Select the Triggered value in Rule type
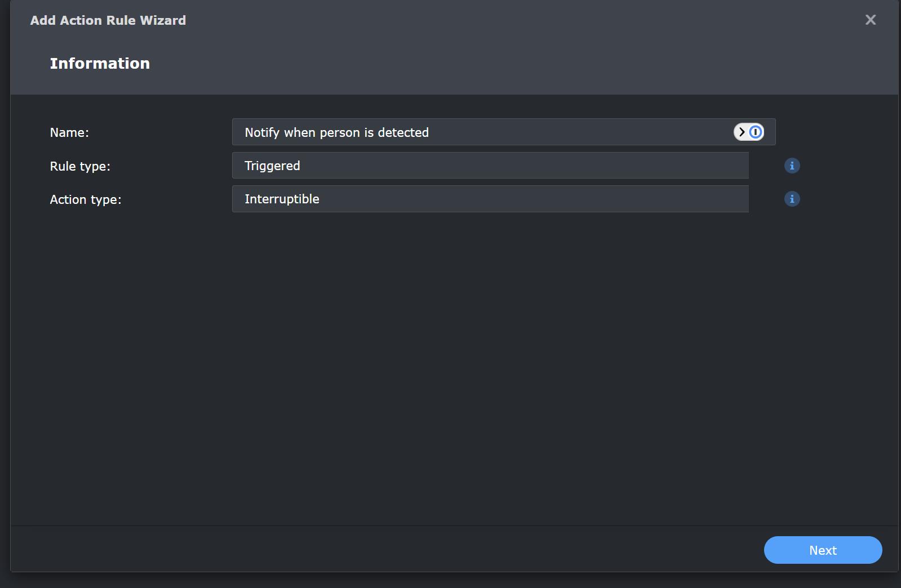This screenshot has height=588, width=901. 272,166
